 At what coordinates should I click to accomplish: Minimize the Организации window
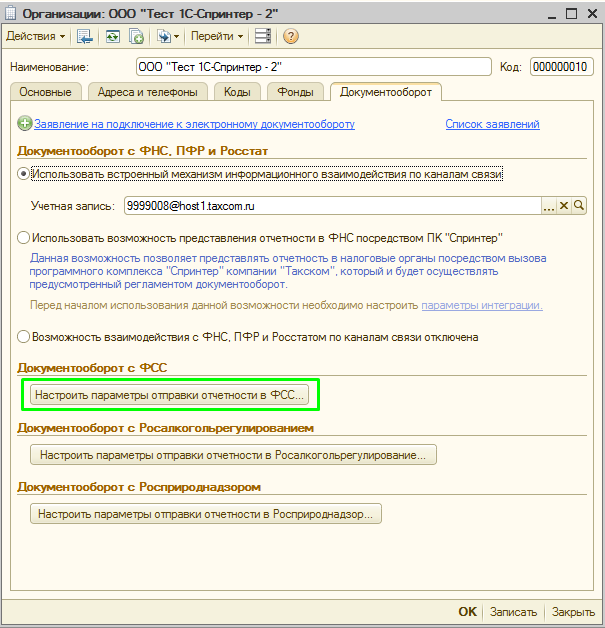tap(552, 15)
